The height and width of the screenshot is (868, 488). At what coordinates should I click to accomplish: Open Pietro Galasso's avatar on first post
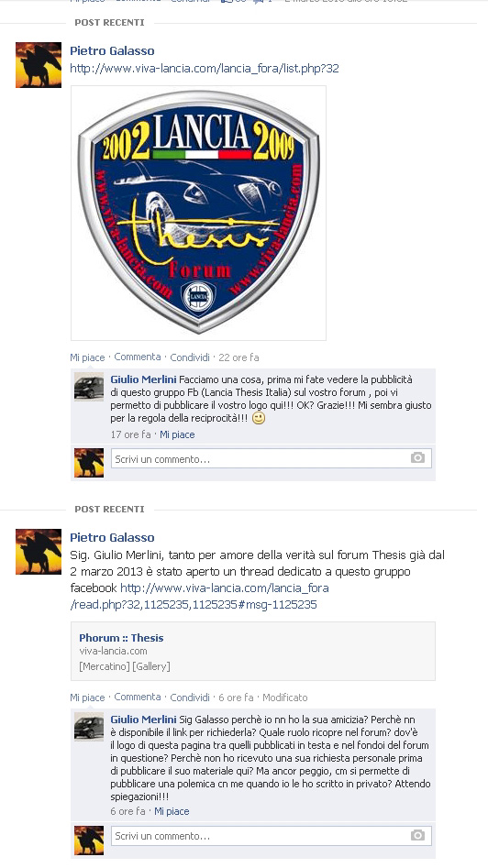pos(39,65)
